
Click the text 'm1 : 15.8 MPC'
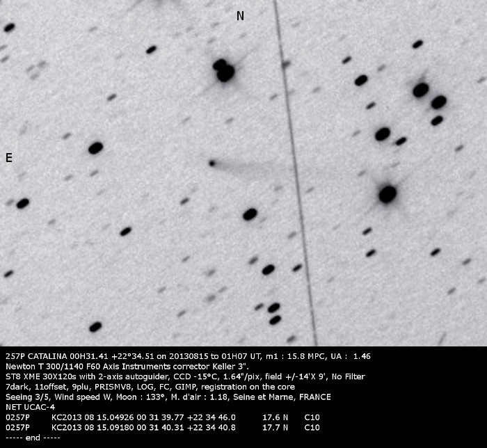tap(296, 356)
